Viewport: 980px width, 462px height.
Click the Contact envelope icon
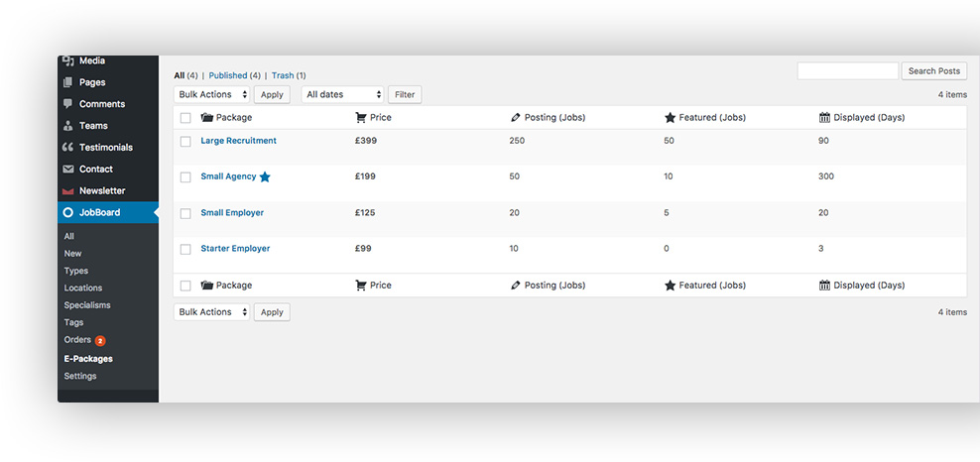click(x=67, y=170)
